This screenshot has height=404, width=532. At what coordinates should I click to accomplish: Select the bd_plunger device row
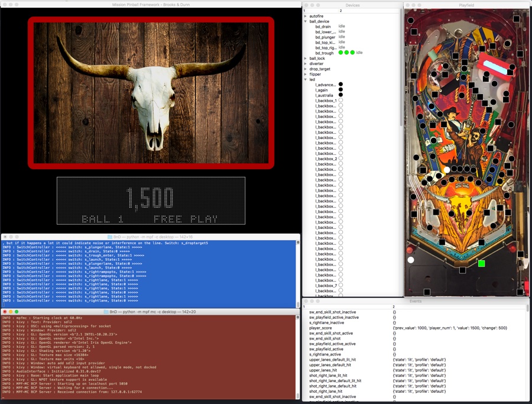(x=325, y=37)
